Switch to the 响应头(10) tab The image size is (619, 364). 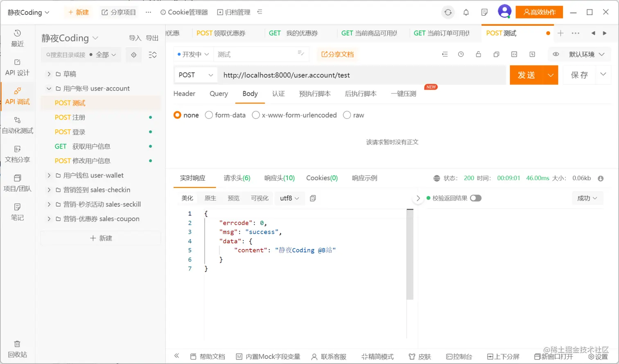(x=280, y=178)
